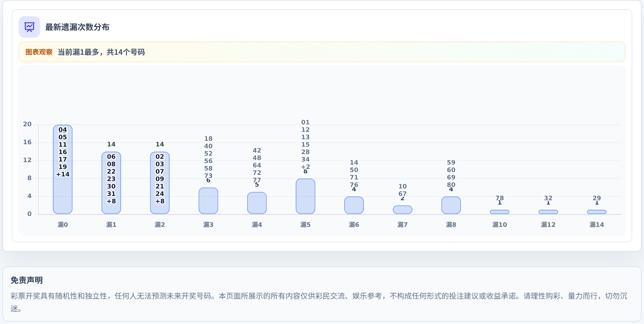Click the 漏7 bar in the chart

pyautogui.click(x=402, y=210)
